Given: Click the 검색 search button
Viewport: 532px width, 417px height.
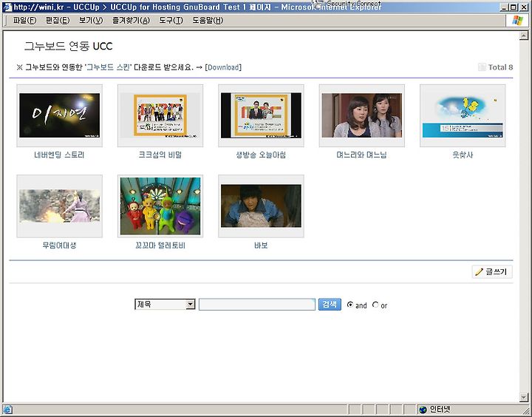Looking at the screenshot, I should tap(330, 304).
